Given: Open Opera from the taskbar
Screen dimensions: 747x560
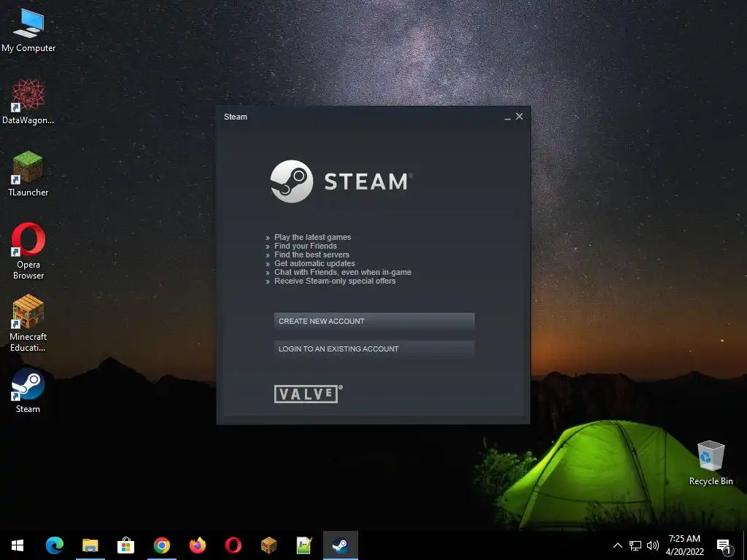Looking at the screenshot, I should [x=233, y=545].
